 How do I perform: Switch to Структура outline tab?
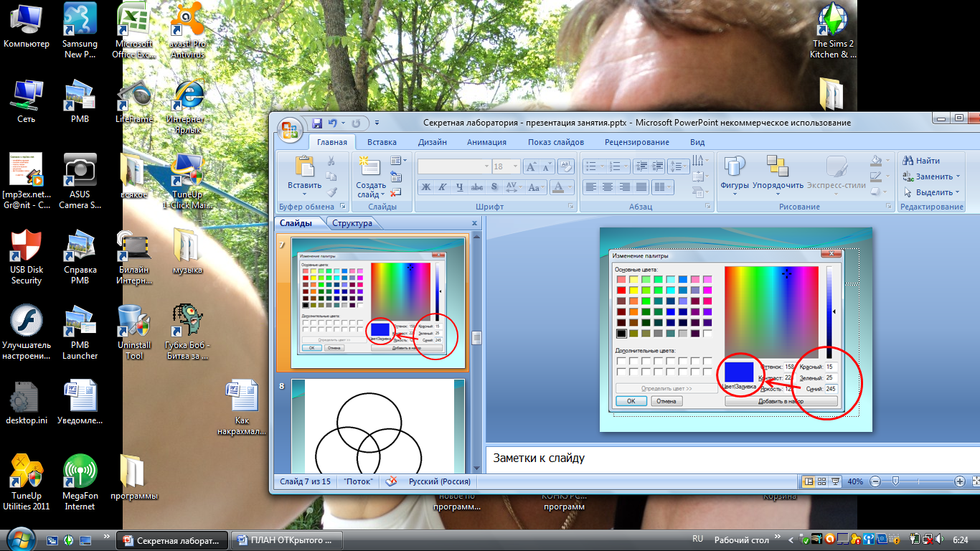coord(352,223)
